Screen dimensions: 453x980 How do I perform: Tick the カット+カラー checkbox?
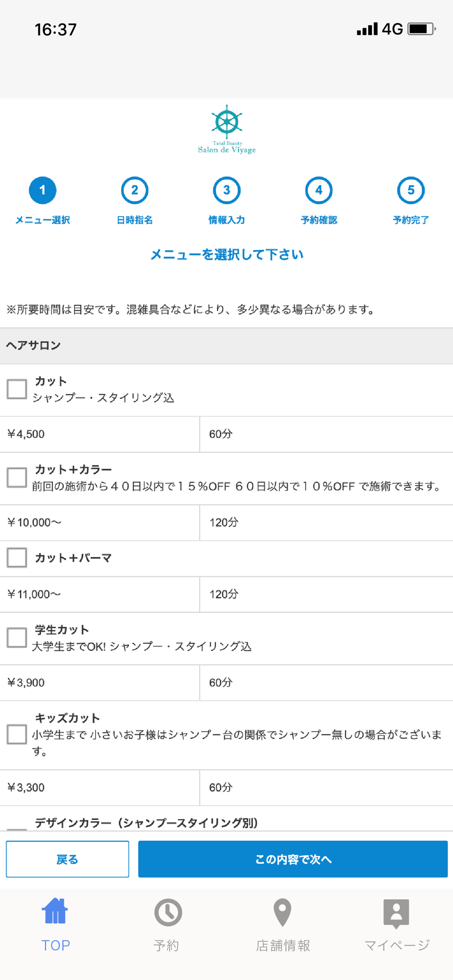17,477
